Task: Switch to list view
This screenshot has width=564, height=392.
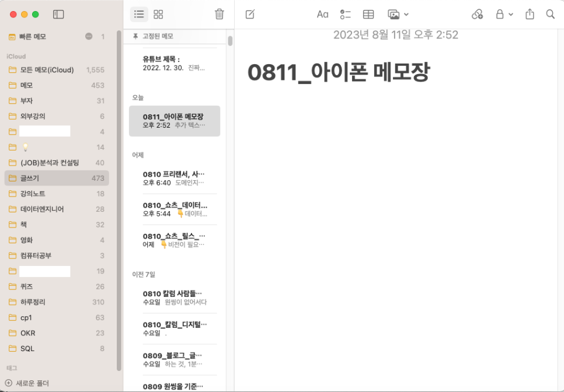Action: pyautogui.click(x=139, y=15)
